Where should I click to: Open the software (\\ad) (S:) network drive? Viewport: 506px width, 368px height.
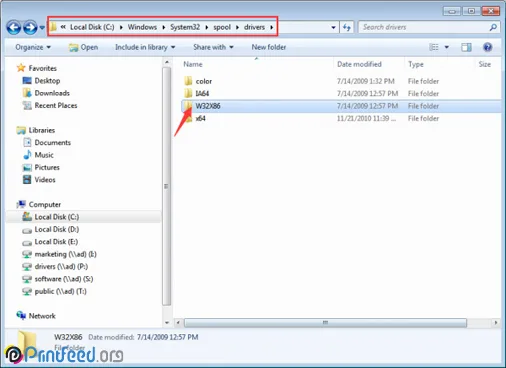pos(64,279)
